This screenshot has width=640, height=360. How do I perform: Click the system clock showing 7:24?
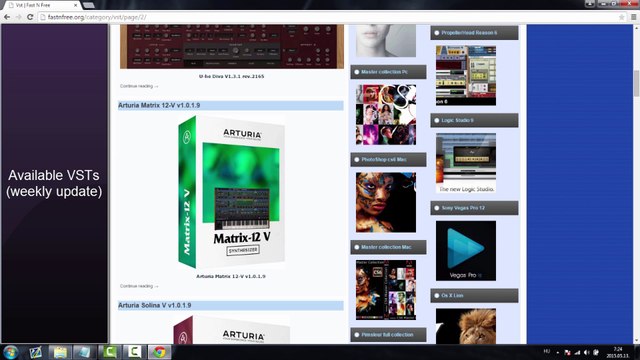click(x=618, y=352)
